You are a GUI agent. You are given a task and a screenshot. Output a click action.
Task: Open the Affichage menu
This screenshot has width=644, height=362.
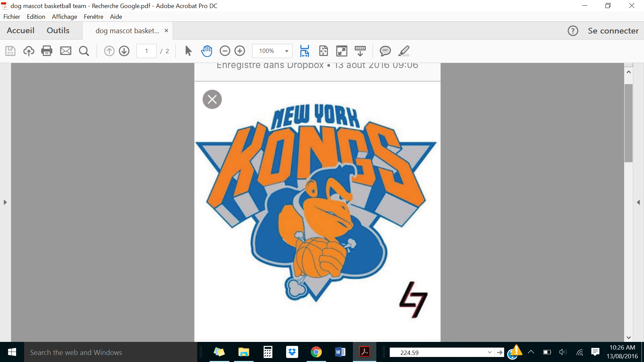[64, 16]
